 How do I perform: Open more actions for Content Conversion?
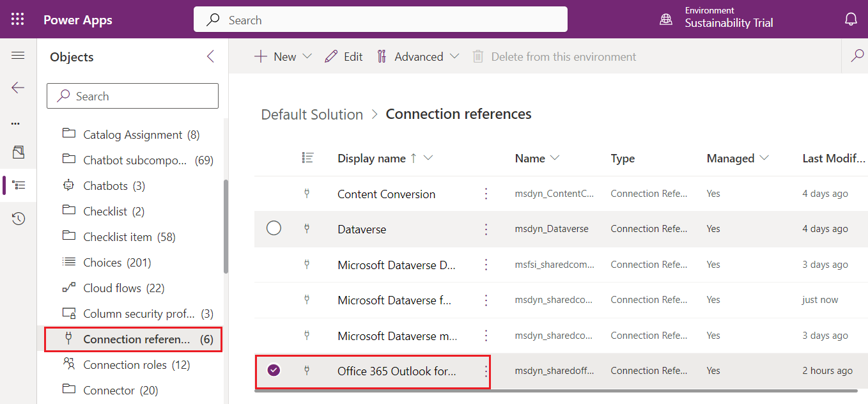click(486, 194)
